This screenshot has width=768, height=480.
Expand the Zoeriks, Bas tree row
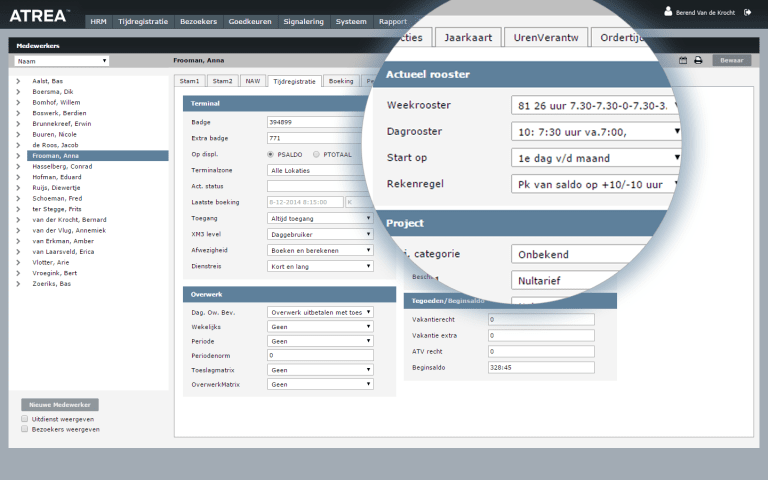tap(18, 284)
